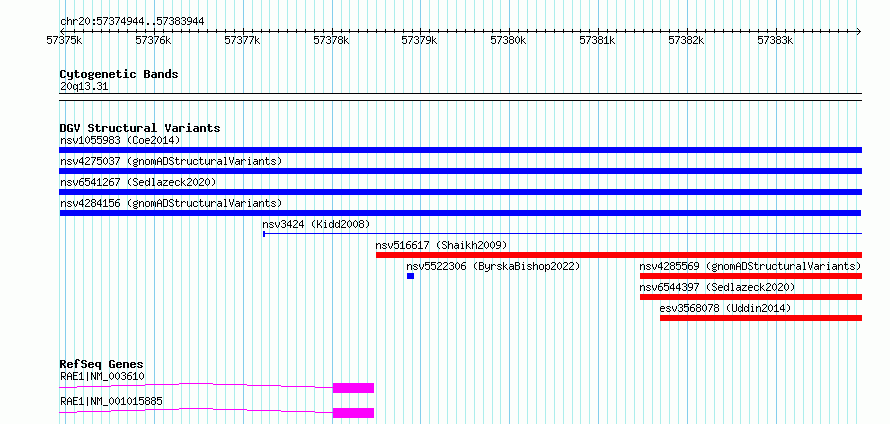Click the DGV Structural Variants track title
The width and height of the screenshot is (890, 424).
(140, 128)
